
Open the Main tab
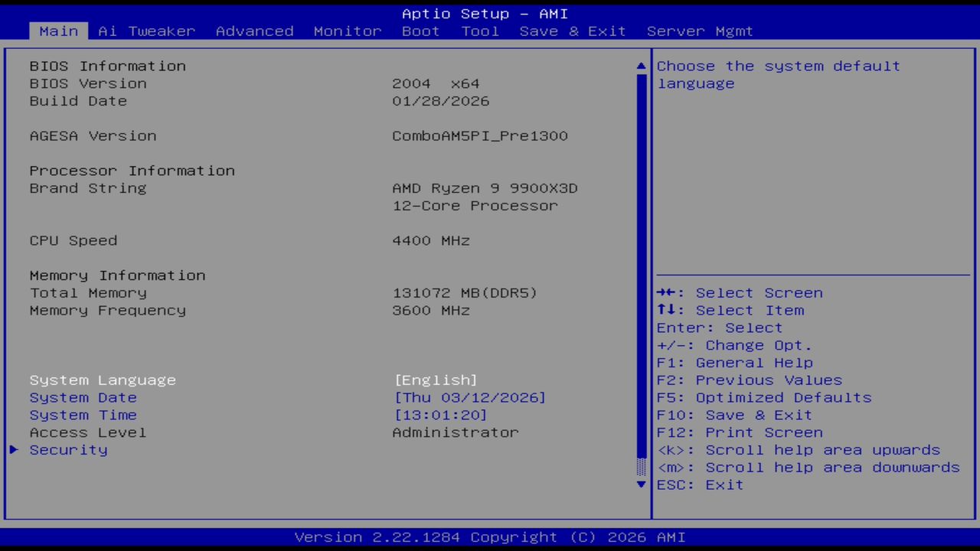click(x=59, y=31)
